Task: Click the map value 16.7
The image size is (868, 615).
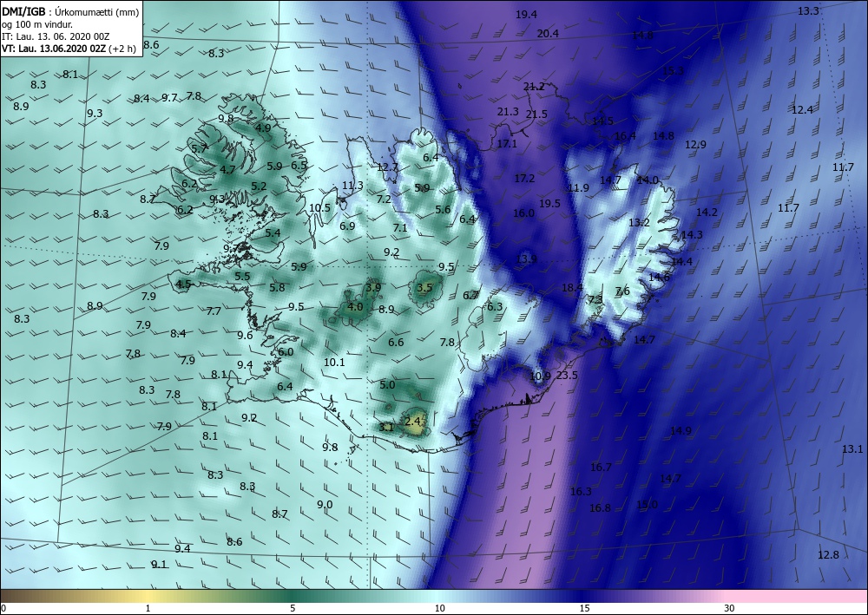Action: [601, 468]
